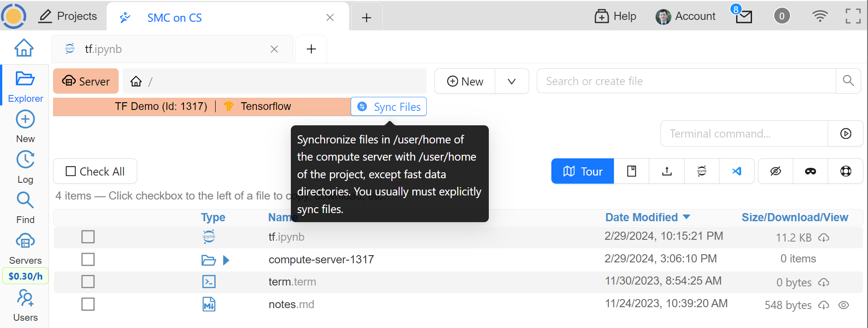Tick the Check All checkbox
This screenshot has height=328, width=868.
(x=71, y=171)
